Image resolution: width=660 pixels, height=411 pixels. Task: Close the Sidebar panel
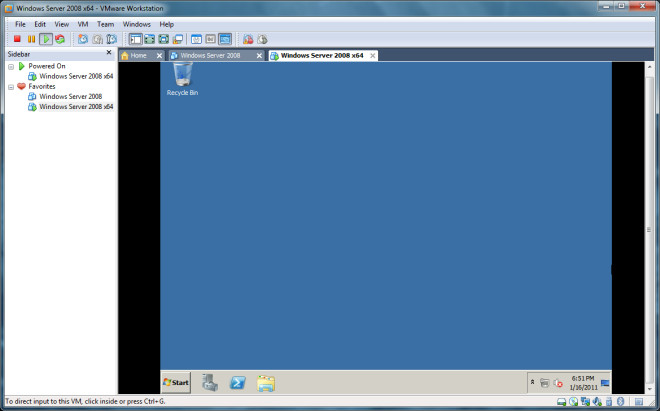[109, 53]
